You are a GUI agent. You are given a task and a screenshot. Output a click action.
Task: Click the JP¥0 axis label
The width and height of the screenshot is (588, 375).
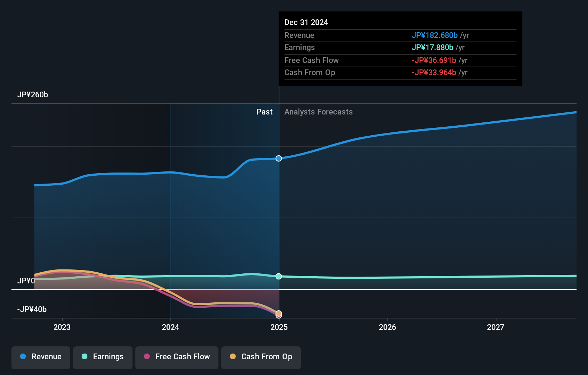pos(26,281)
